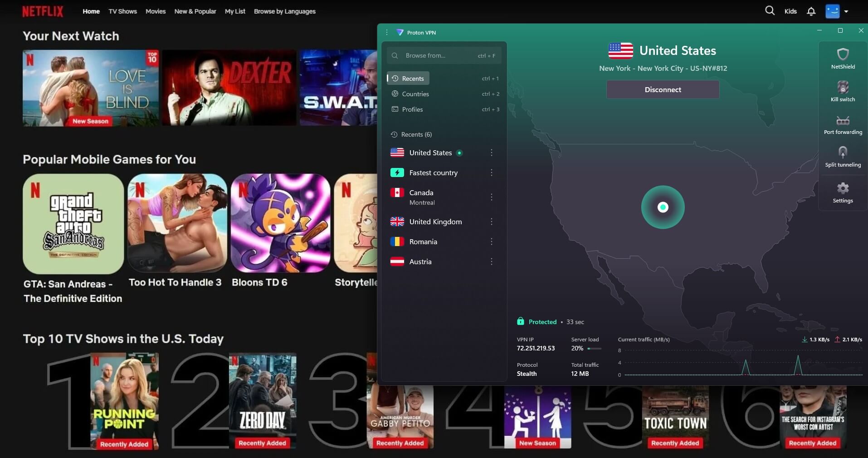868x458 pixels.
Task: Click the Netflix profile avatar
Action: [x=833, y=11]
